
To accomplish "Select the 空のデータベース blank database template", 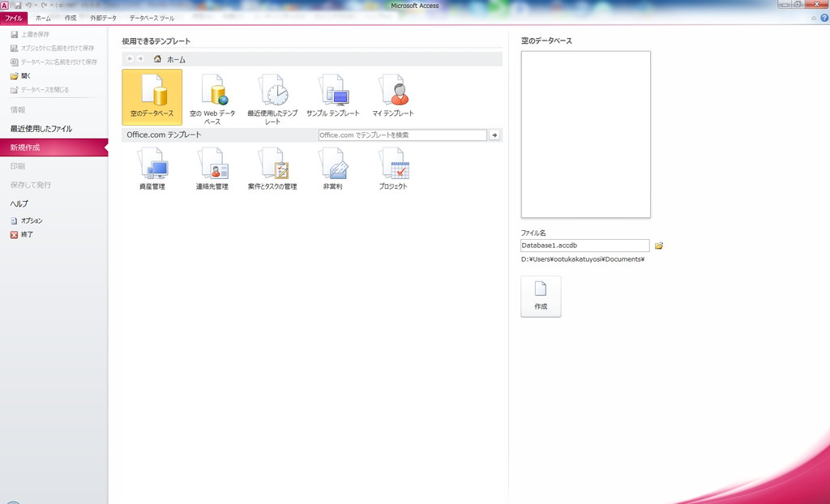I will [152, 97].
